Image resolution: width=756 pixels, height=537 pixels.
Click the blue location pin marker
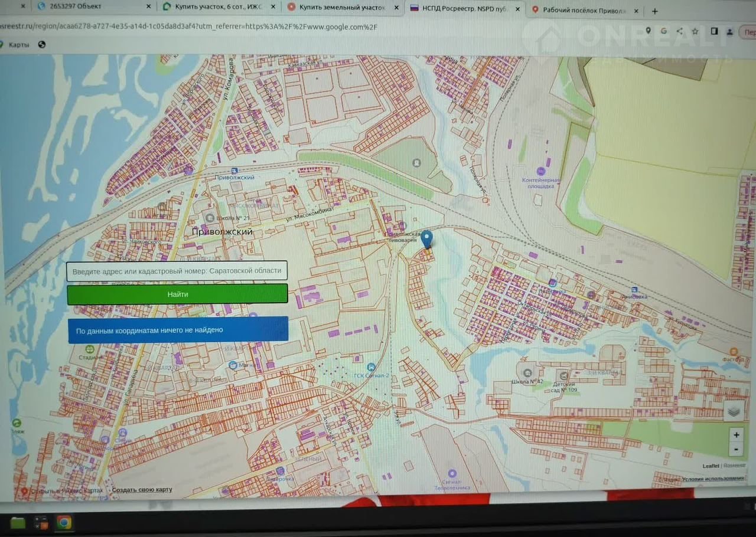[x=426, y=240]
